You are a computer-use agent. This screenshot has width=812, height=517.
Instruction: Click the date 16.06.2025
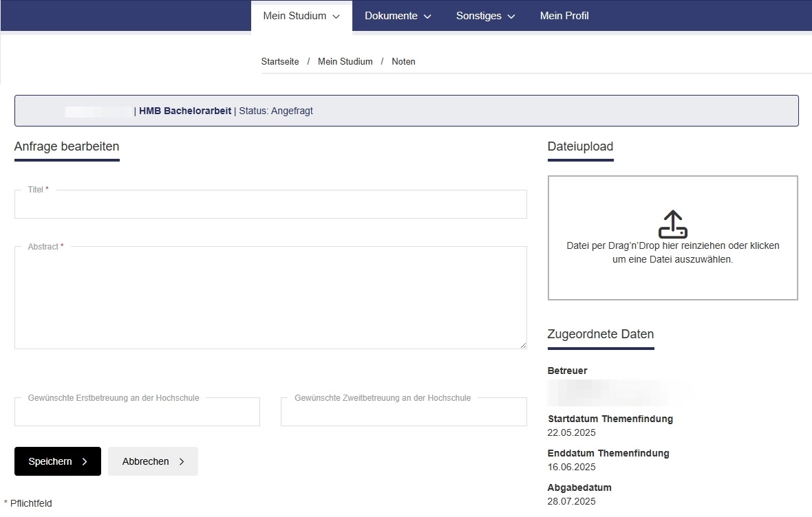click(x=571, y=467)
